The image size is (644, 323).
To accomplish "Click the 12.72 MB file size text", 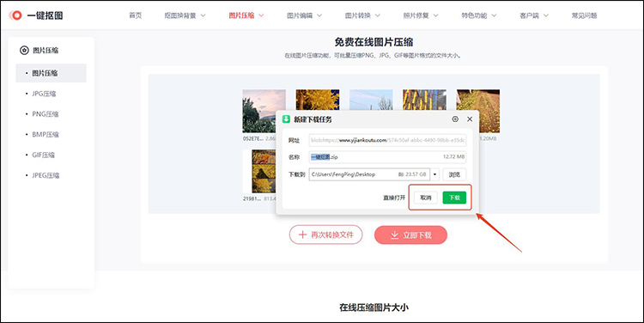I will 454,157.
